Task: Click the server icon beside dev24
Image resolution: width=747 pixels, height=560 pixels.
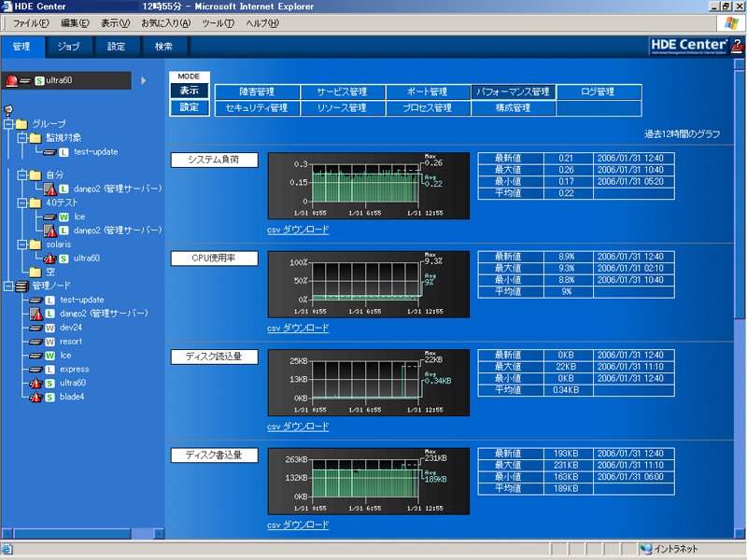Action: pos(35,329)
